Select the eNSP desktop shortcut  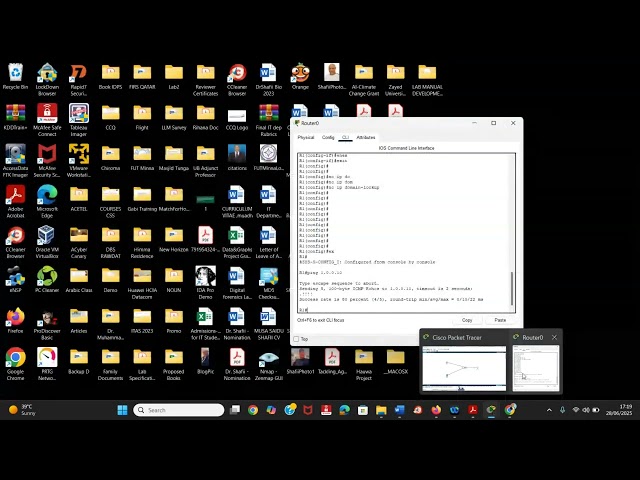16,280
